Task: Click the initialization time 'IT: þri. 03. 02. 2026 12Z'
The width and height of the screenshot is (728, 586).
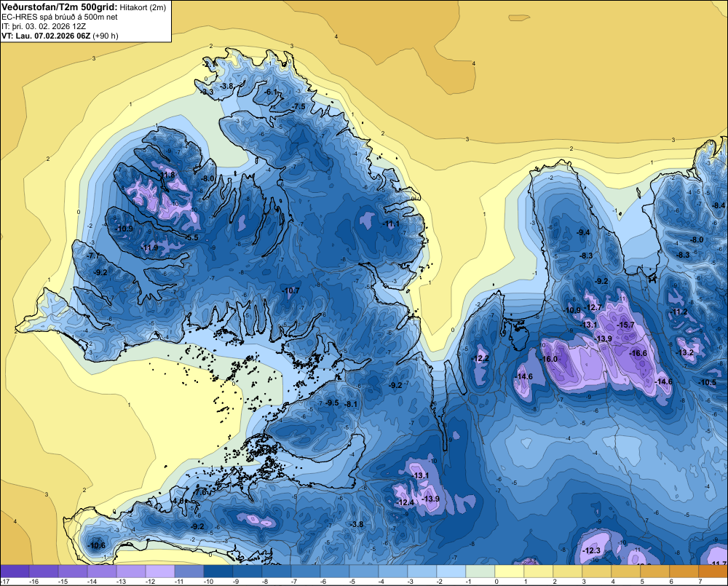Action: point(44,26)
